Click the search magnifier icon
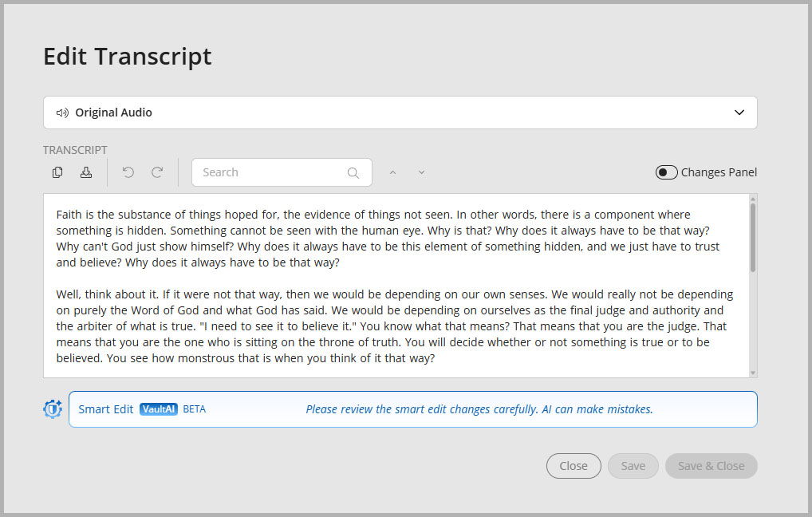Viewport: 812px width, 517px height. pos(353,172)
